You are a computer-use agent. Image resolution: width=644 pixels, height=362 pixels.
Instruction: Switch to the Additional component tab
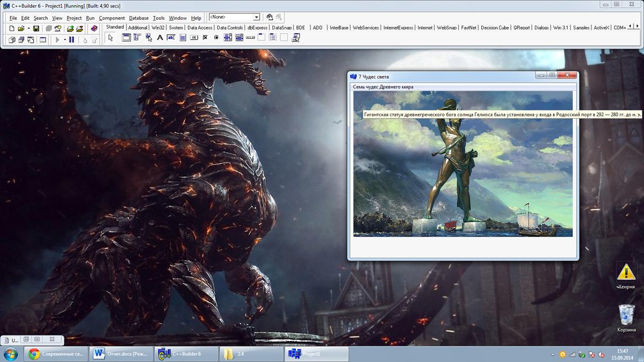click(x=137, y=28)
